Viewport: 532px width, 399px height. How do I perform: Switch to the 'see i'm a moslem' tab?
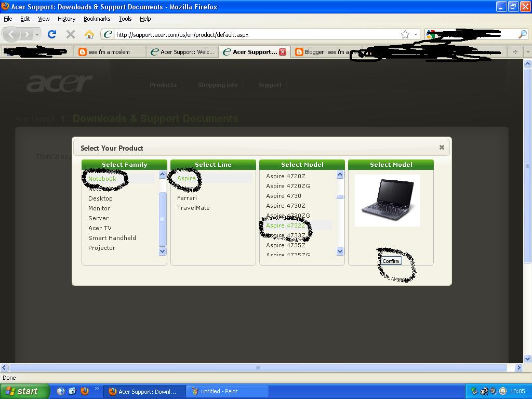(110, 52)
